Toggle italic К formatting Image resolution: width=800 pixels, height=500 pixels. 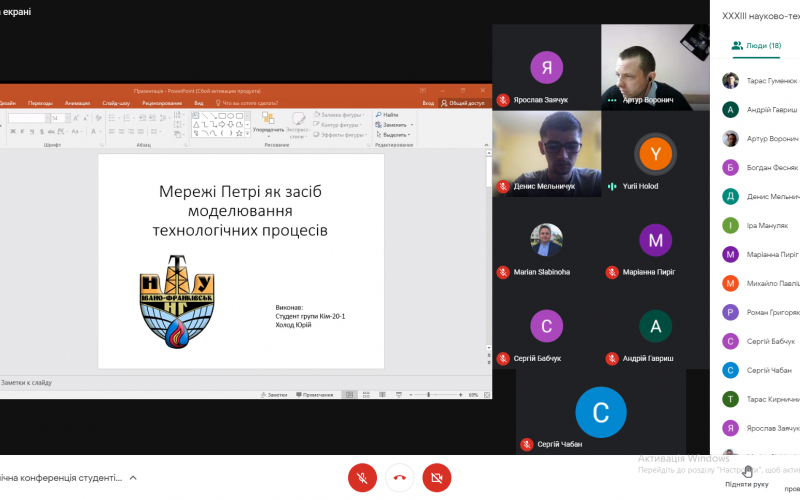pyautogui.click(x=22, y=132)
